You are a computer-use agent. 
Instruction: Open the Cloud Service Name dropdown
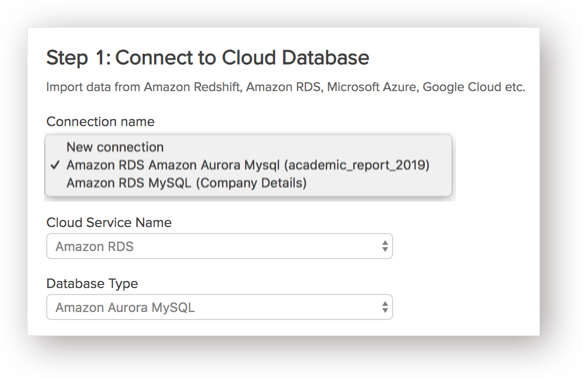pos(219,246)
